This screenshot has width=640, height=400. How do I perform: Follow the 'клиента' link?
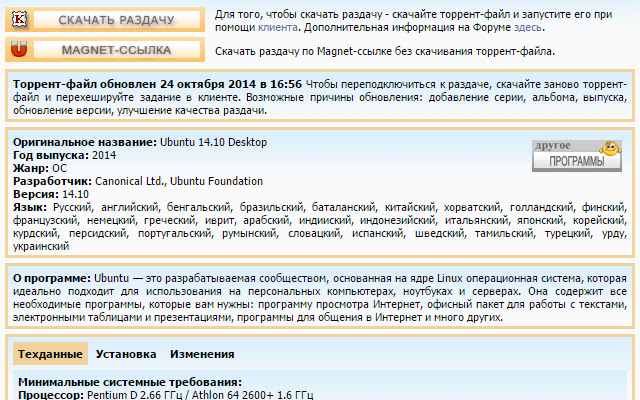click(x=276, y=30)
